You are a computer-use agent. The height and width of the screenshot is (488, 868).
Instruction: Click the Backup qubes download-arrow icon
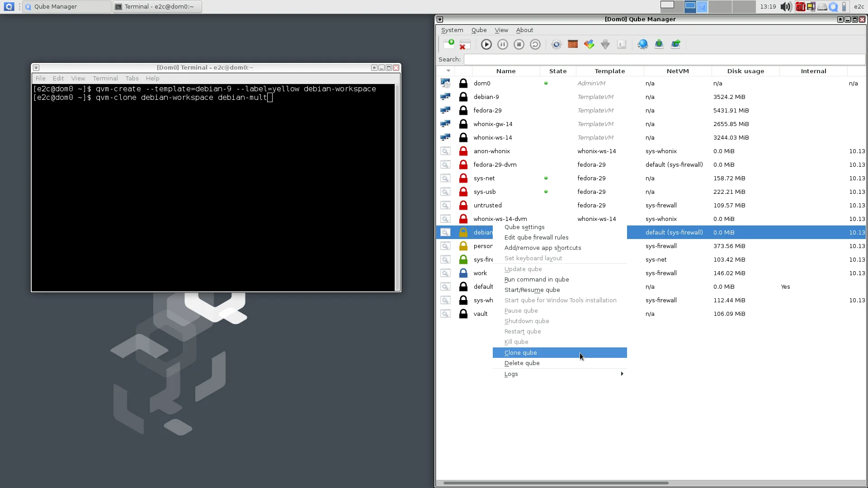[659, 44]
